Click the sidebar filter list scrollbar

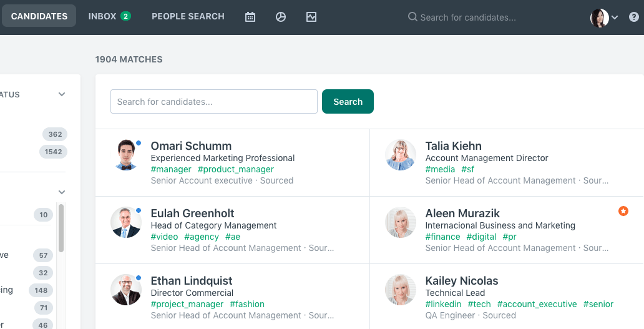coord(61,228)
